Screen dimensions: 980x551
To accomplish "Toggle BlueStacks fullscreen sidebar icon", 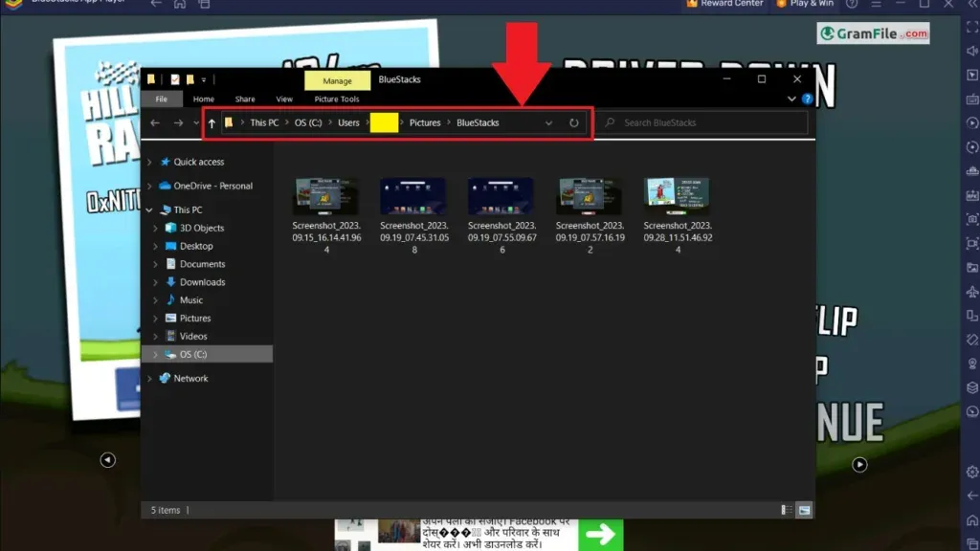I will tap(972, 27).
